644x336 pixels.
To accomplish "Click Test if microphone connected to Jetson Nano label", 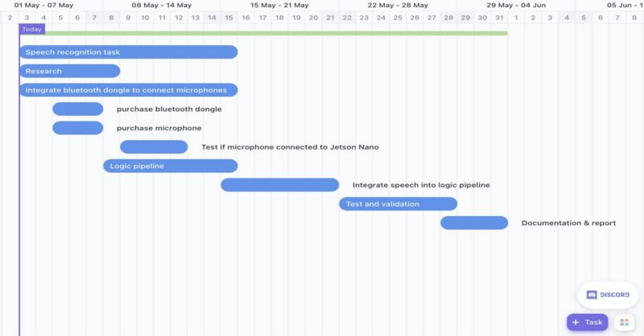I will pyautogui.click(x=290, y=147).
